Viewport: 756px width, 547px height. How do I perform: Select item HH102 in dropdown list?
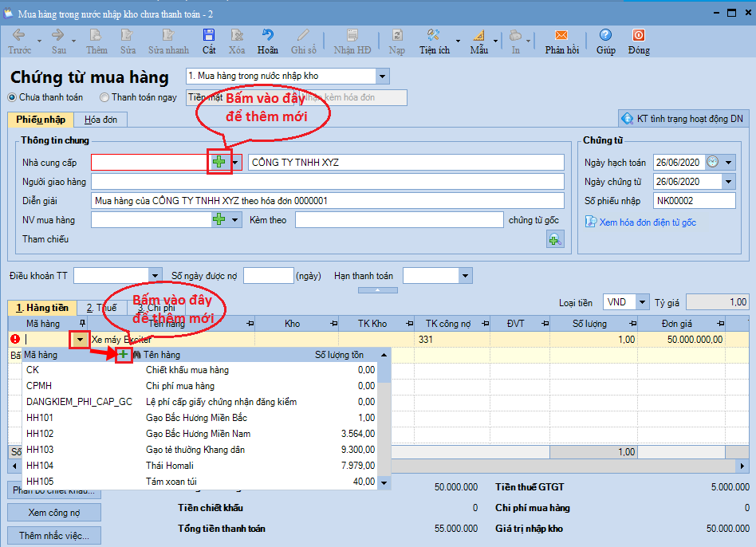pyautogui.click(x=201, y=433)
